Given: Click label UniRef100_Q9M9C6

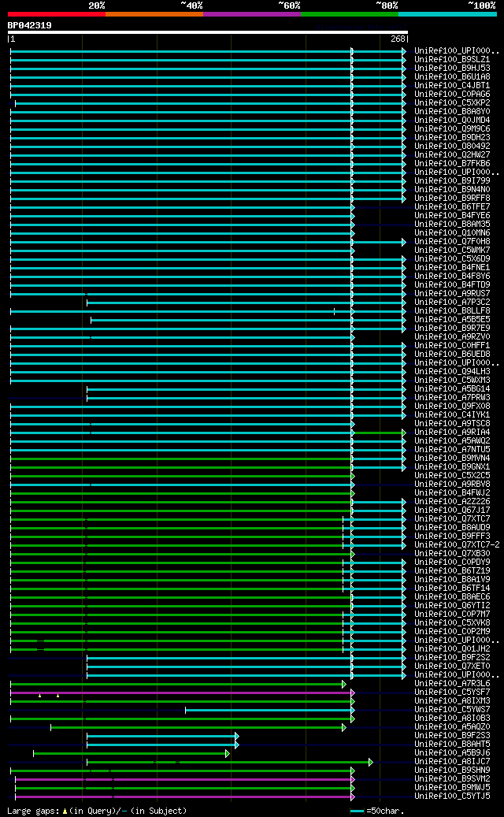Looking at the screenshot, I should (452, 128).
